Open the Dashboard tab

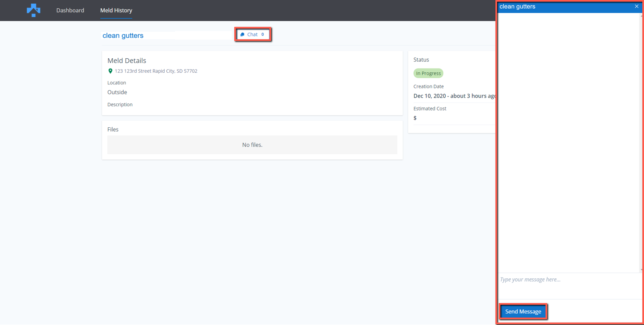tap(70, 10)
